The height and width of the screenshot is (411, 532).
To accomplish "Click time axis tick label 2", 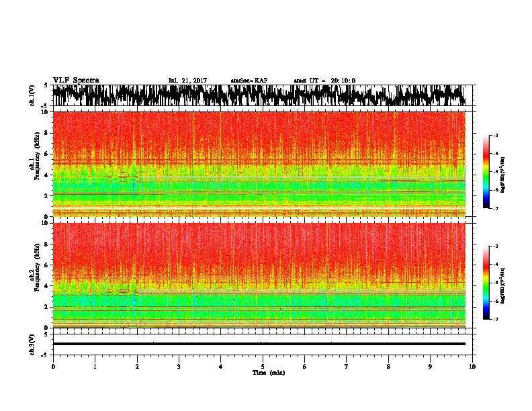I will pos(137,366).
